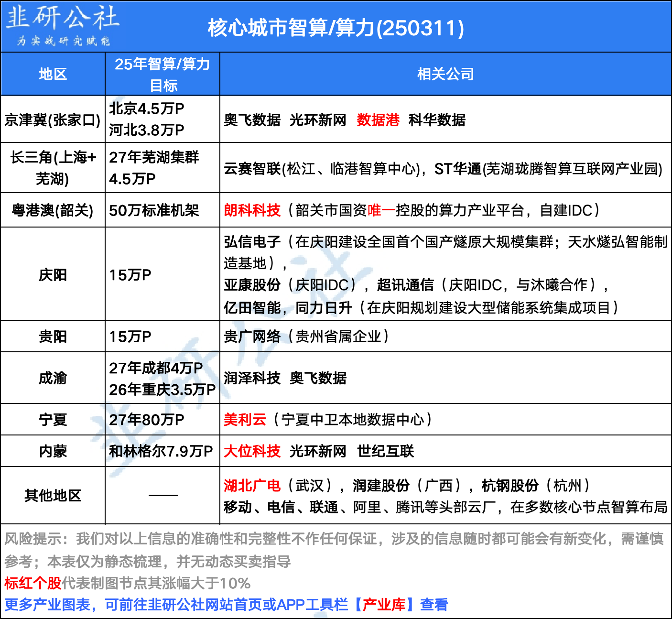Click the red 标红个股 legend text
This screenshot has width=672, height=619.
point(33,583)
